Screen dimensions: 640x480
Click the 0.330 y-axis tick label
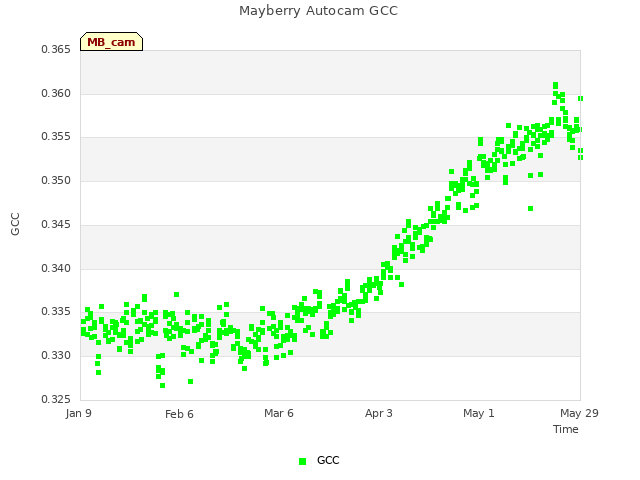pos(56,356)
